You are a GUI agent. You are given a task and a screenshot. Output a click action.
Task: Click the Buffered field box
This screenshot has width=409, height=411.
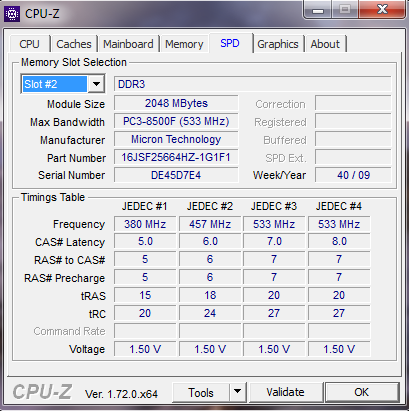click(353, 139)
